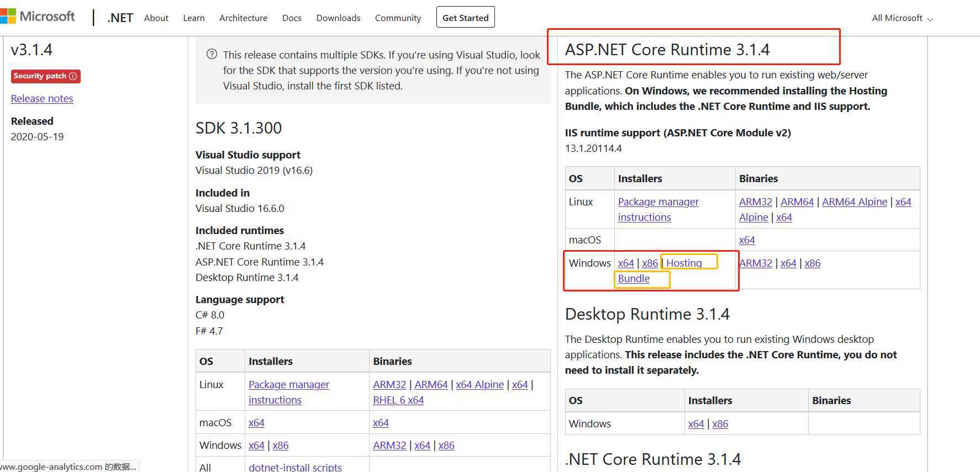Open the Release notes link
The image size is (980, 472).
[x=42, y=98]
